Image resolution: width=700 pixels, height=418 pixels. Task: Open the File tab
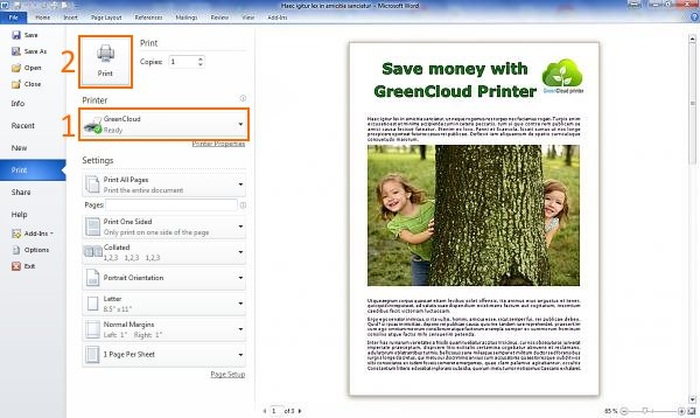pyautogui.click(x=13, y=17)
